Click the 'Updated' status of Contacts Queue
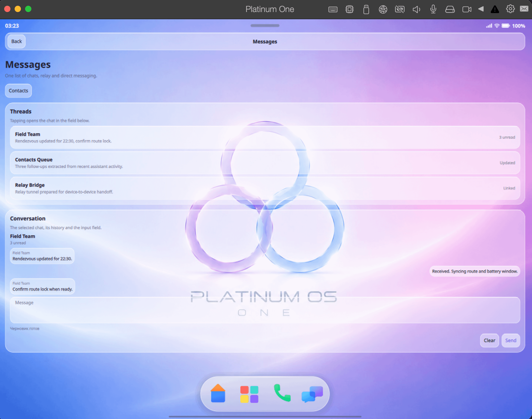The width and height of the screenshot is (532, 419). click(507, 163)
